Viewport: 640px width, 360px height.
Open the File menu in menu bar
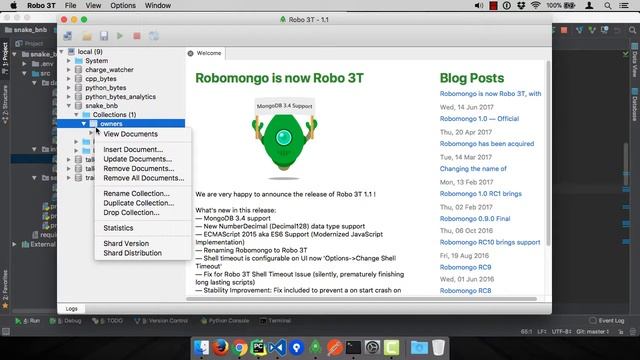pyautogui.click(x=70, y=6)
